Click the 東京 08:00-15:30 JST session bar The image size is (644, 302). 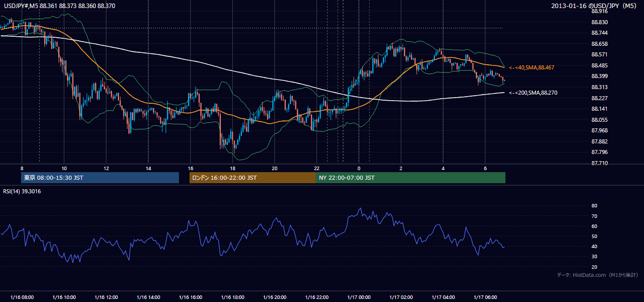tap(100, 178)
